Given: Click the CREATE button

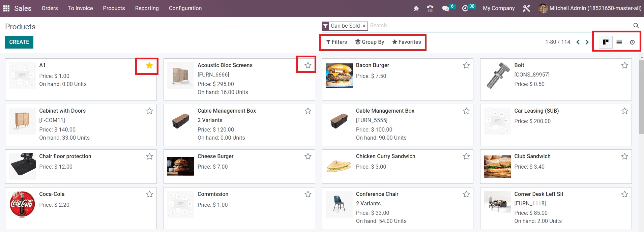Looking at the screenshot, I should [19, 42].
